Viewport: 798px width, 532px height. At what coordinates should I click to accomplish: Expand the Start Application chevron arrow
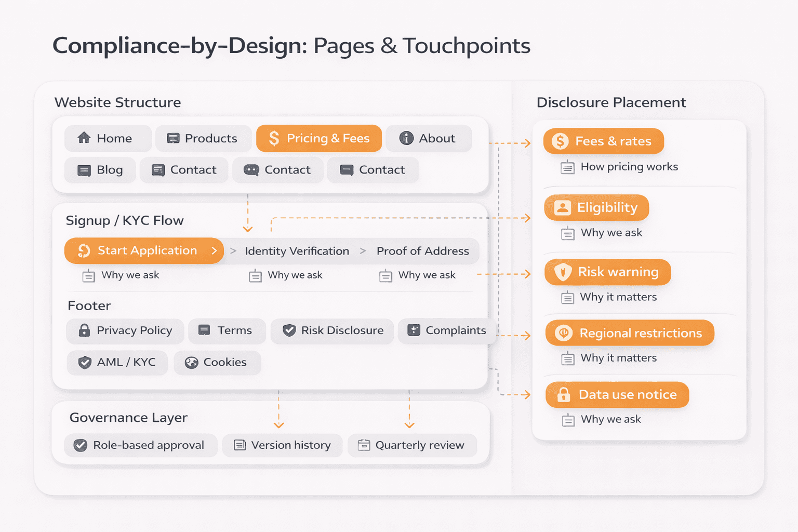[215, 250]
